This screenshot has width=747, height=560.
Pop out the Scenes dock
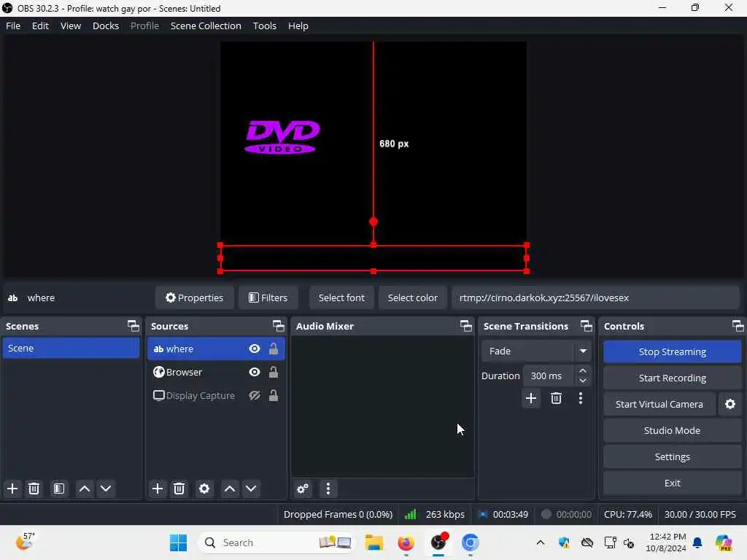(x=133, y=326)
